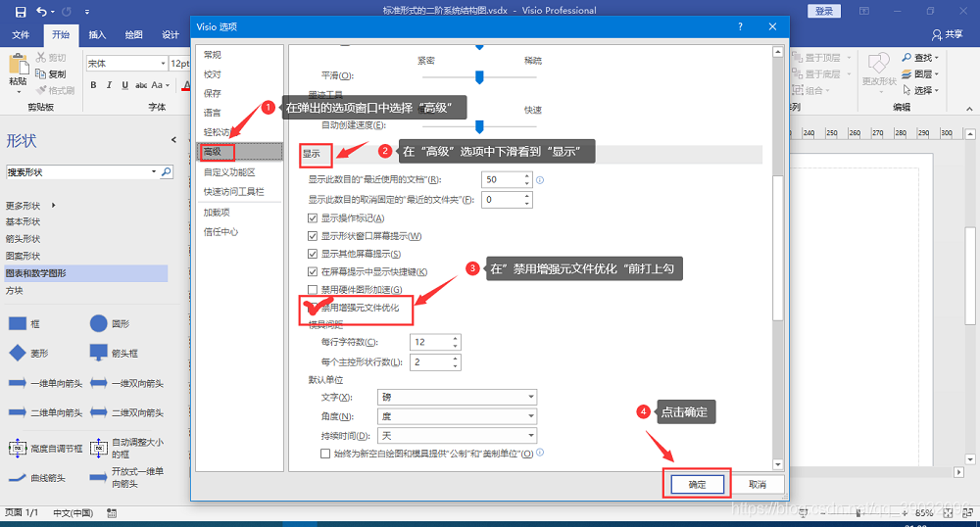This screenshot has height=527, width=980.
Task: Increase recent documents count spinner
Action: (527, 176)
